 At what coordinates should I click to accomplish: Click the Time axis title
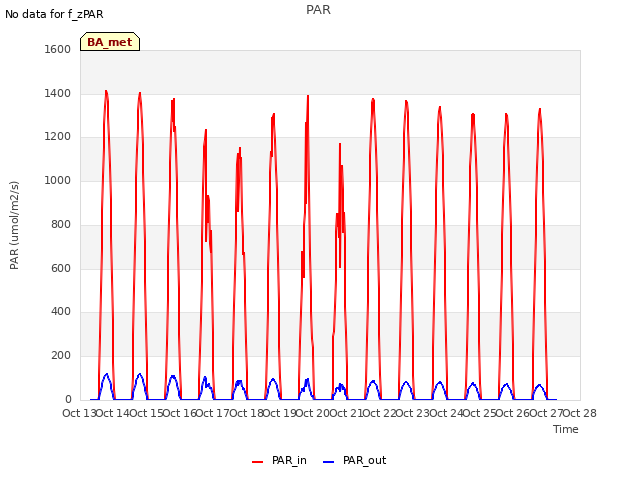tap(566, 429)
